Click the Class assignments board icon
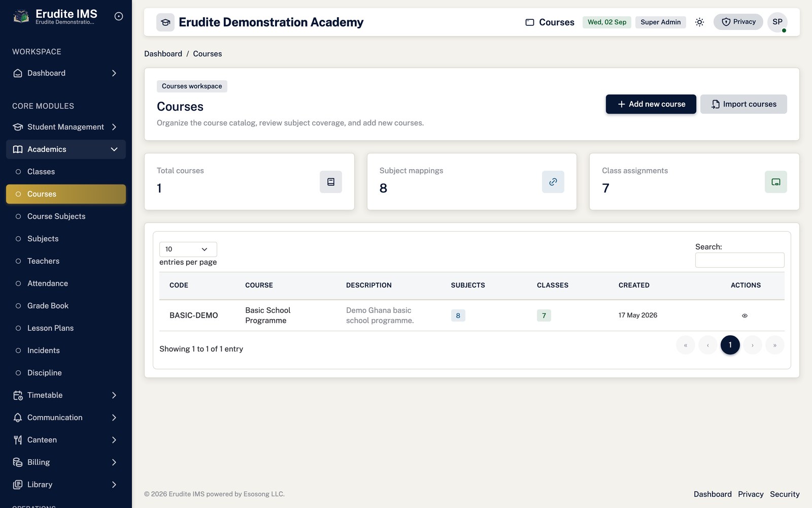Image resolution: width=812 pixels, height=508 pixels. coord(776,182)
